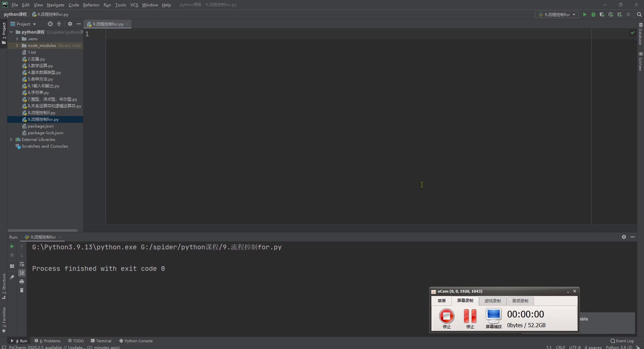Open Search Everywhere magnifier icon
The width and height of the screenshot is (644, 349).
coord(639,15)
